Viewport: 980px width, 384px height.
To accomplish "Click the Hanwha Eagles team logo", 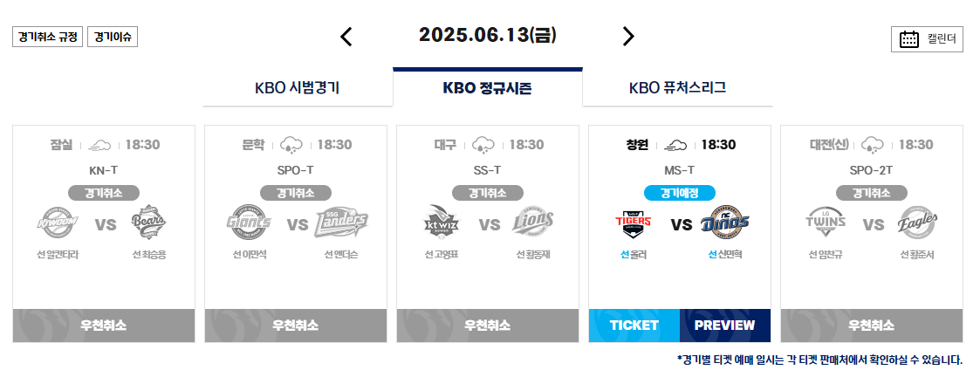I will (917, 223).
